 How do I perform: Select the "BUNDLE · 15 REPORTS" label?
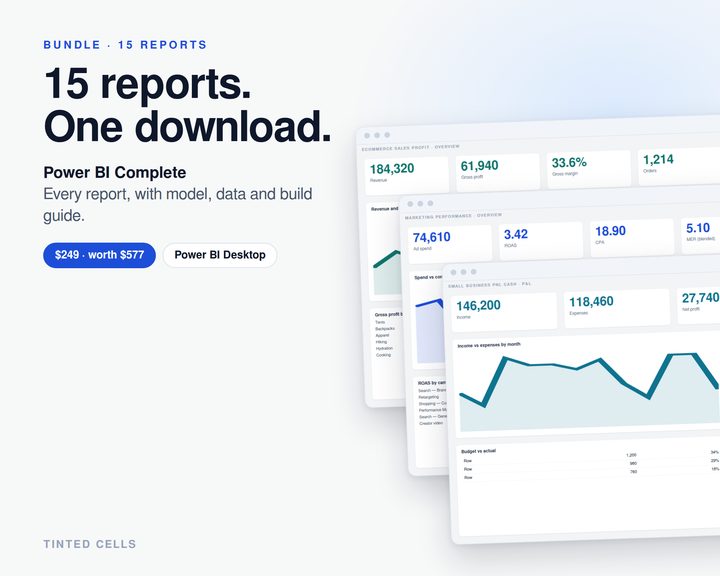pos(125,45)
